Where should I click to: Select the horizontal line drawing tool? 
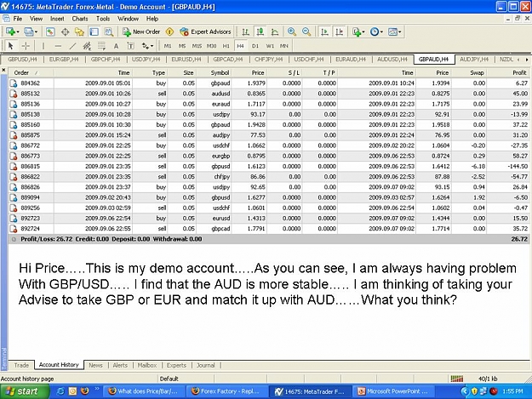click(58, 46)
